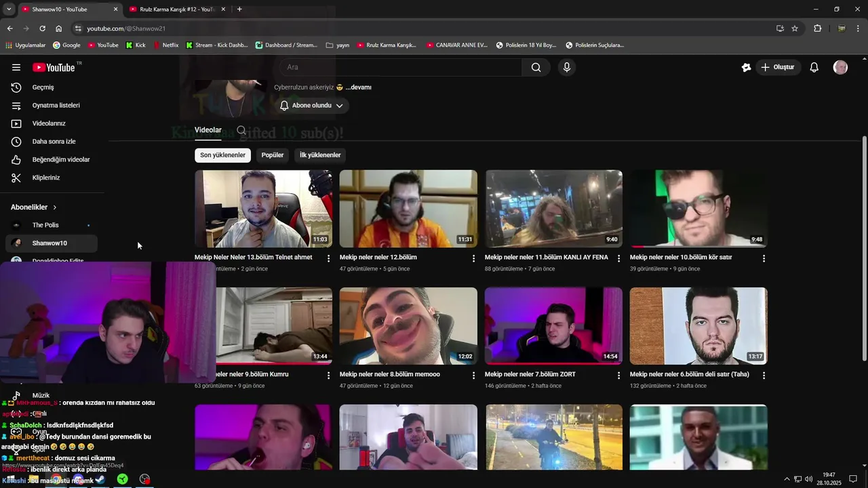Viewport: 868px width, 488px height.
Task: Show hidden system tray icons
Action: pos(787,479)
